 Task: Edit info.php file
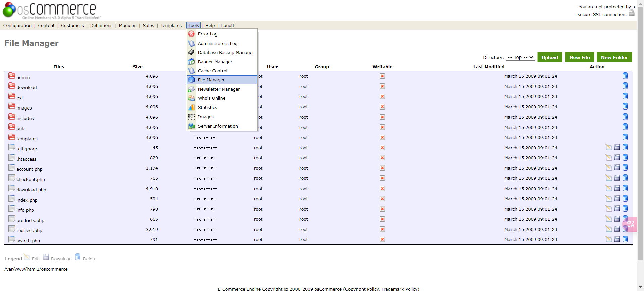pos(609,208)
